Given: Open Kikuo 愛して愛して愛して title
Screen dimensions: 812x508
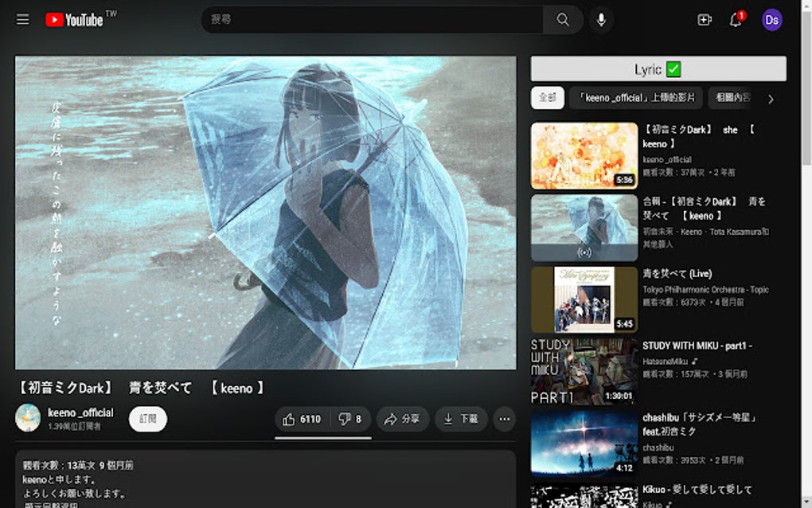Looking at the screenshot, I should (x=697, y=490).
